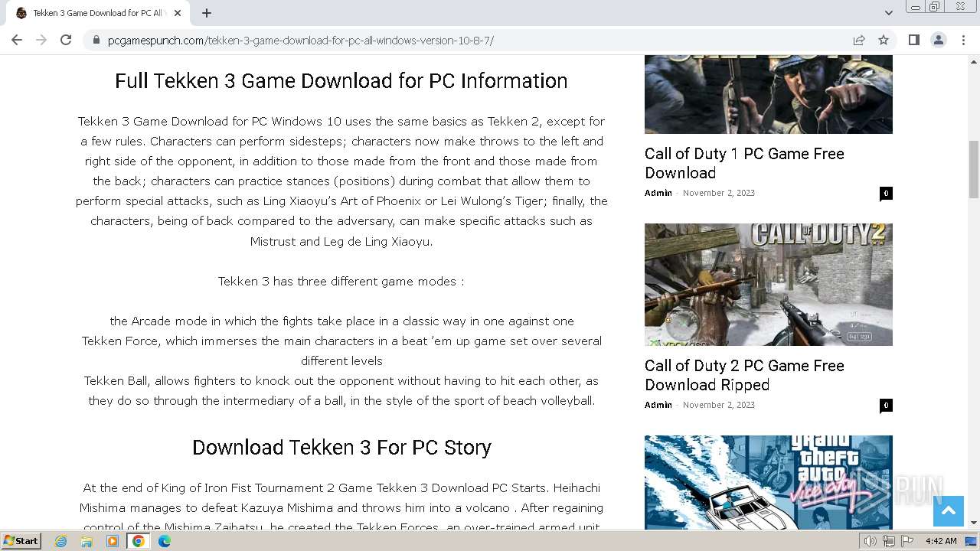Click Admin author under Call of Duty 1
Screen dimensions: 980x551
pyautogui.click(x=658, y=193)
